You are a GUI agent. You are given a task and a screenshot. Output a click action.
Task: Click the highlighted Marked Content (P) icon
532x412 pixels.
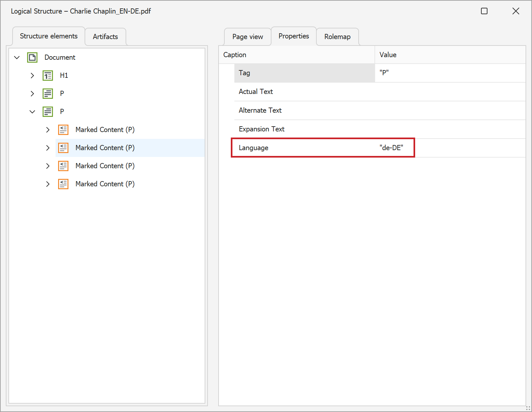click(x=63, y=148)
